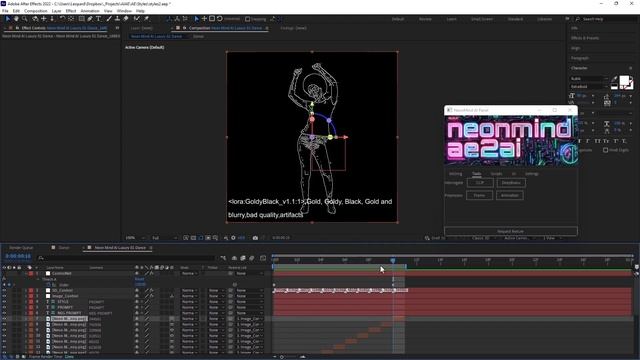This screenshot has width=640, height=360.
Task: Open the TrkMat dropdown of SD_Control layer
Action: [216, 291]
